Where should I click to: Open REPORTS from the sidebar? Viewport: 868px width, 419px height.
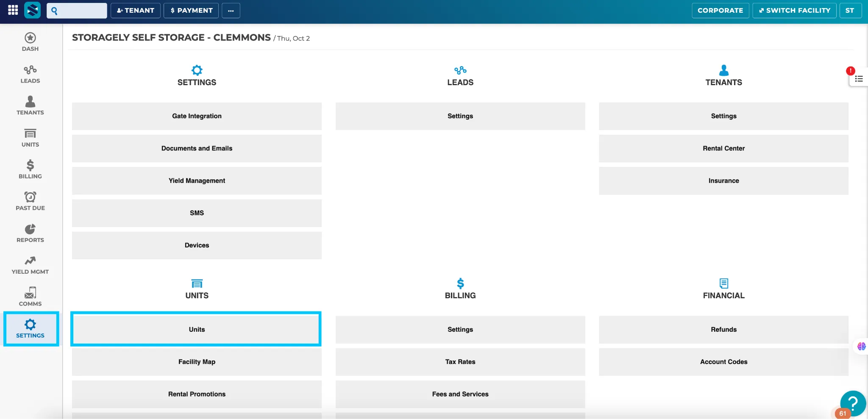pos(30,233)
